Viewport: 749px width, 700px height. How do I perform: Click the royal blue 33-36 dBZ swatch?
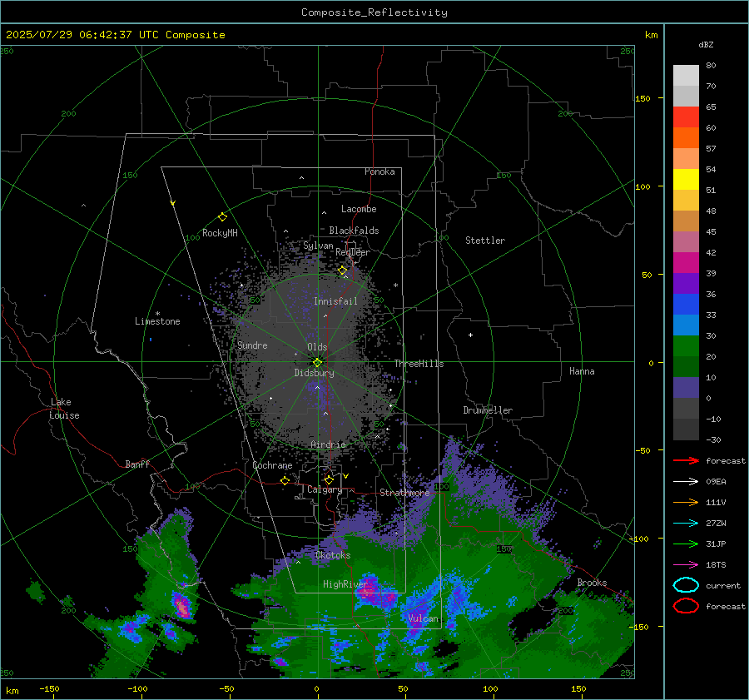click(x=686, y=305)
